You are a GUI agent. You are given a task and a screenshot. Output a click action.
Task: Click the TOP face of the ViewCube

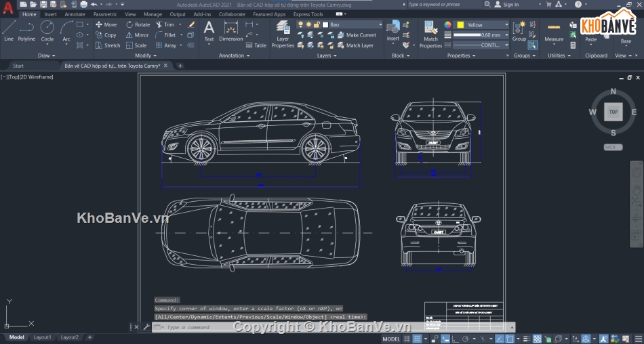pyautogui.click(x=613, y=112)
